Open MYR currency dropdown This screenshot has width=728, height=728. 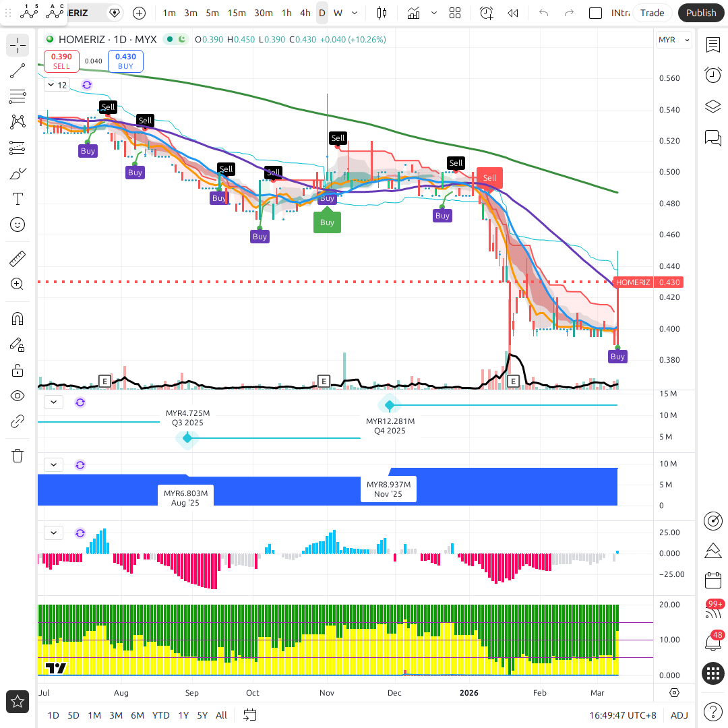[673, 40]
